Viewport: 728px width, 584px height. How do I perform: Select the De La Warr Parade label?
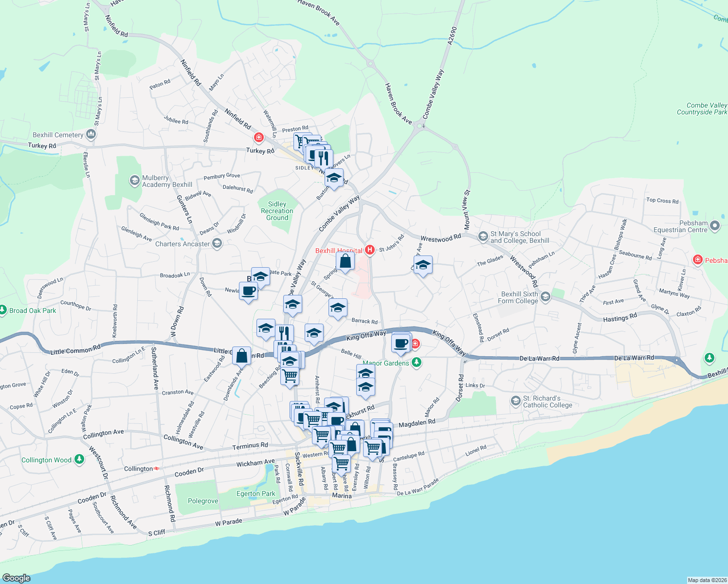coord(418,488)
